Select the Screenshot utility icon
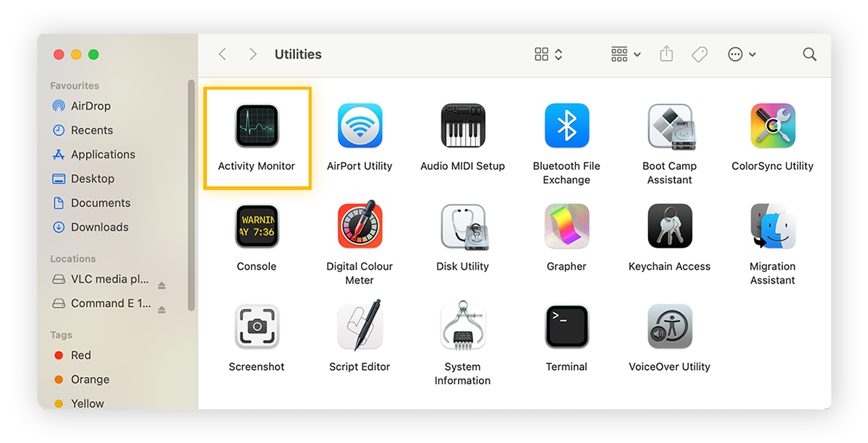 (x=256, y=327)
